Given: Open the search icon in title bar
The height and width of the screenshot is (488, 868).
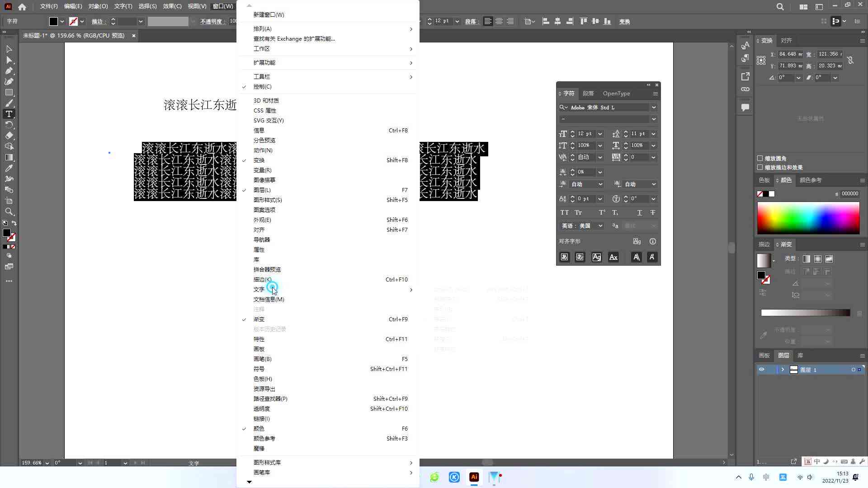Looking at the screenshot, I should [x=780, y=7].
